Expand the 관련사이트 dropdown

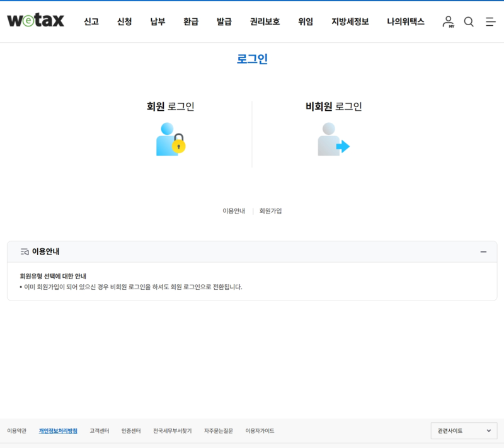click(x=464, y=430)
